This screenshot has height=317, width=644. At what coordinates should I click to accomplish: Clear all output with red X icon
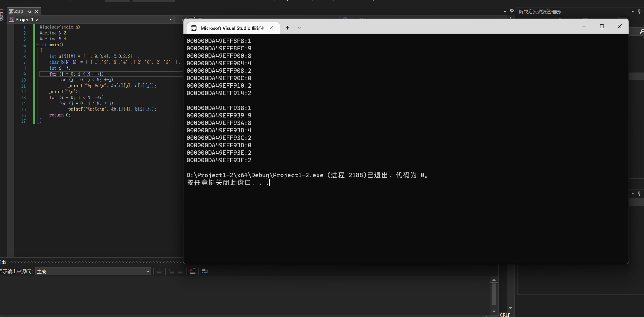[192, 271]
